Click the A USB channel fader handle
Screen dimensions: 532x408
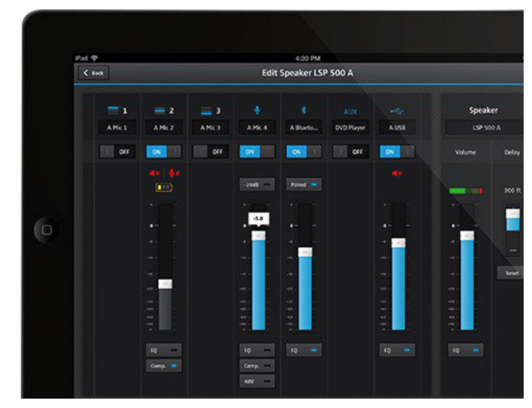[x=398, y=243]
